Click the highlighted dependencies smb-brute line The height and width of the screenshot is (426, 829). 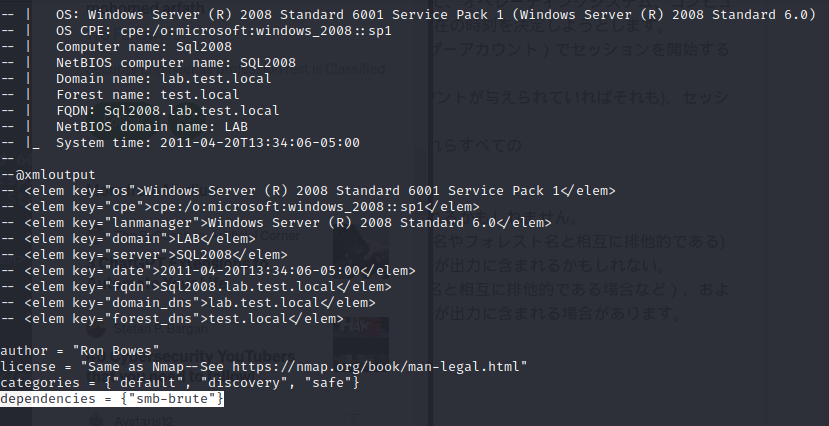tap(112, 399)
